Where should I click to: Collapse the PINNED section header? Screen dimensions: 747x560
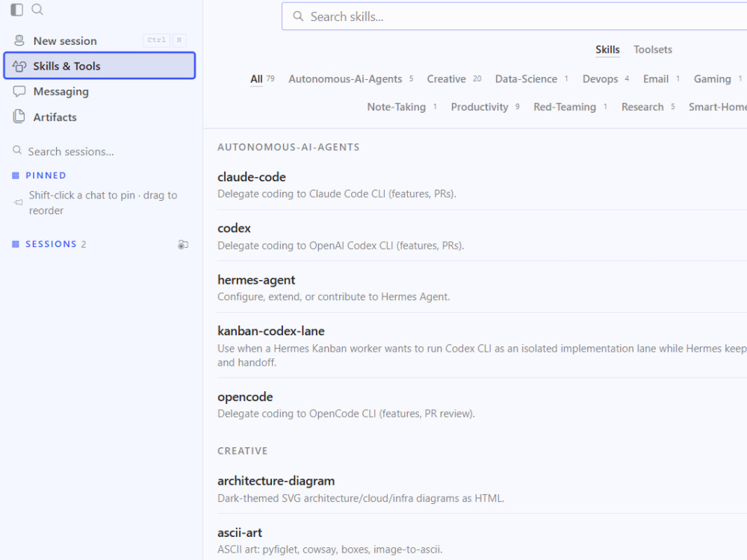click(x=46, y=175)
